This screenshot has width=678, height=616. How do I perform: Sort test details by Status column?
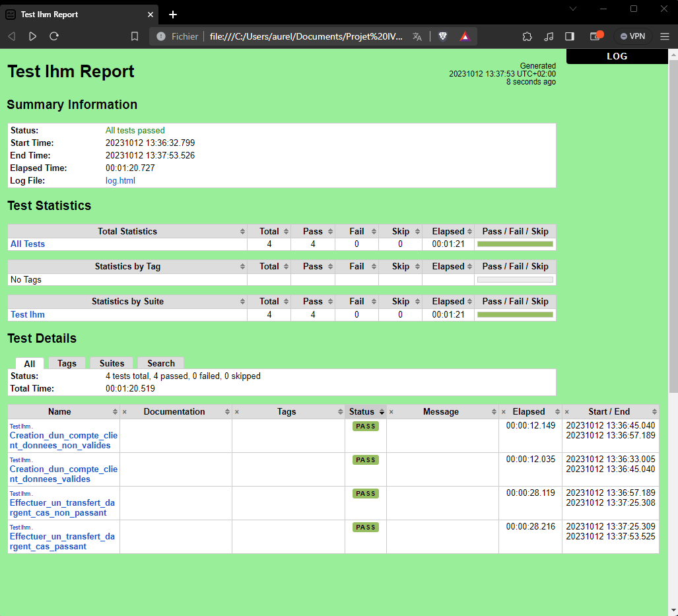pos(366,412)
